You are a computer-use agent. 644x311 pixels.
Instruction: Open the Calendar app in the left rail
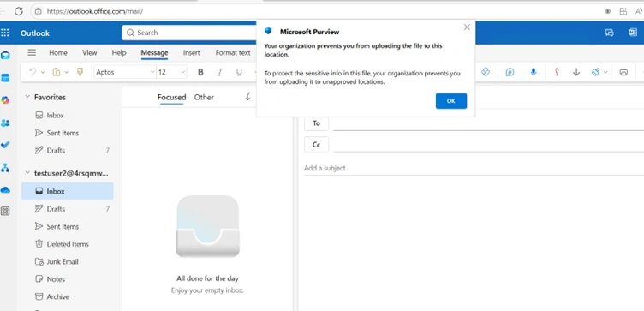coord(5,78)
